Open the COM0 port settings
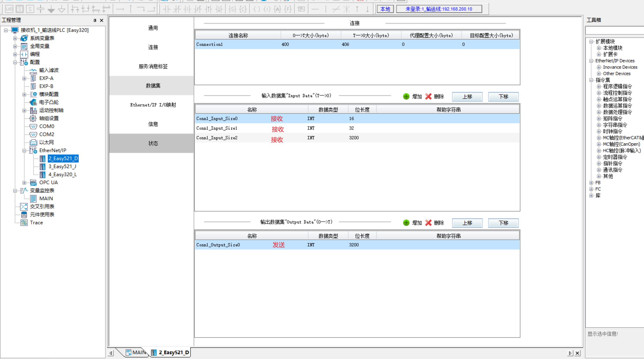This screenshot has width=644, height=359. point(46,126)
